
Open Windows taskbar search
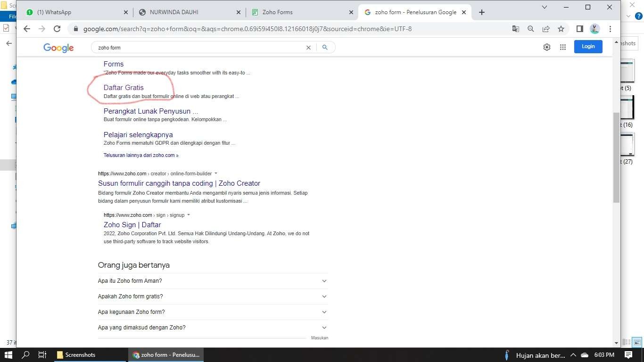tap(25, 355)
